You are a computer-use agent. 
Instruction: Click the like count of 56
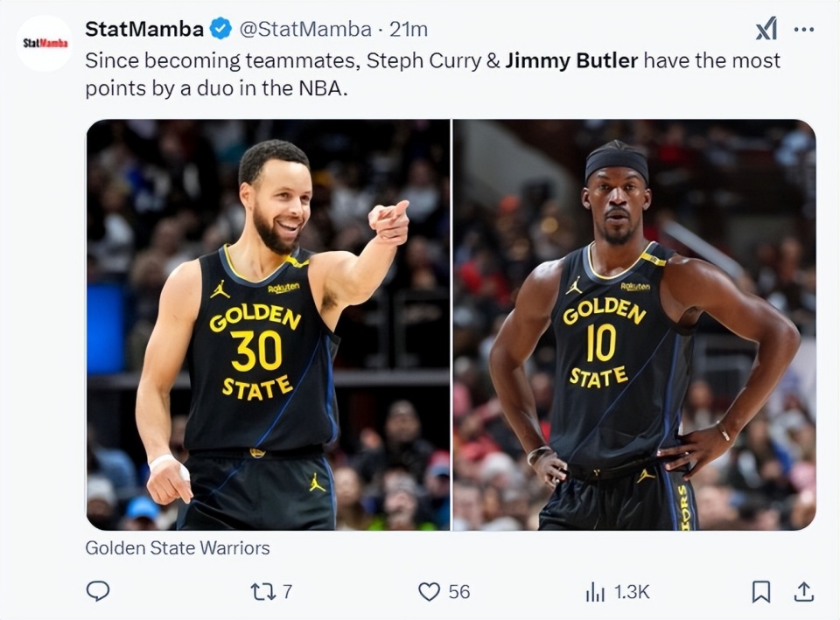pos(459,592)
